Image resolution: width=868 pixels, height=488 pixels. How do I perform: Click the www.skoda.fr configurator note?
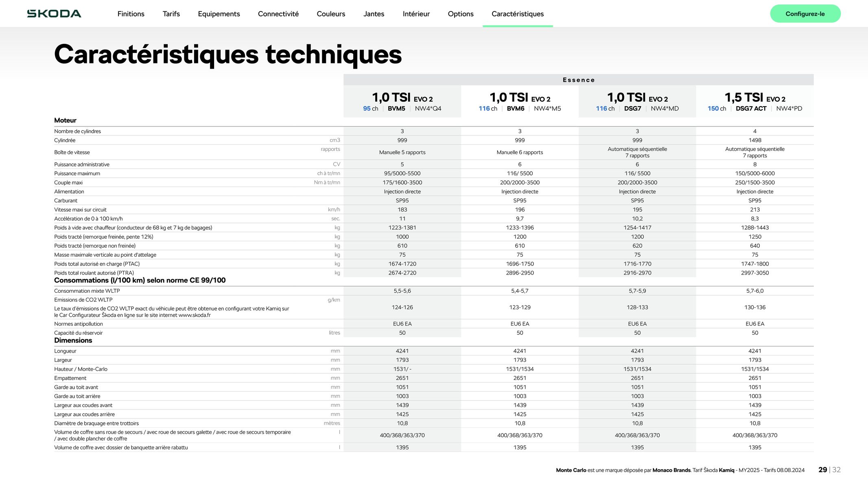tap(172, 312)
